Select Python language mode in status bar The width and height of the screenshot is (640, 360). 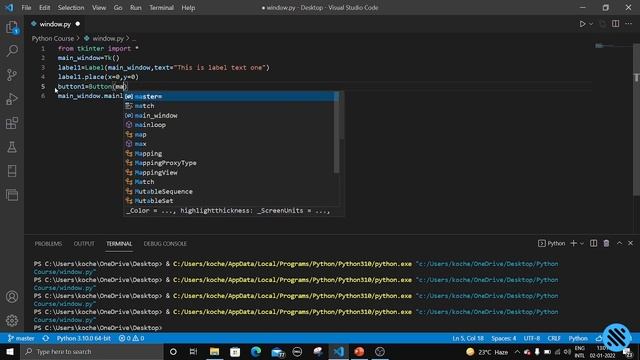[578, 338]
